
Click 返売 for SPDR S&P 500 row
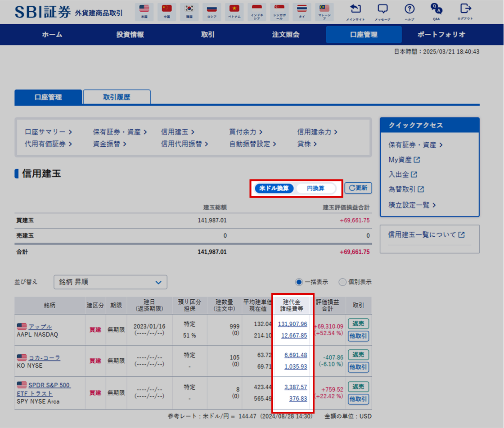click(358, 387)
